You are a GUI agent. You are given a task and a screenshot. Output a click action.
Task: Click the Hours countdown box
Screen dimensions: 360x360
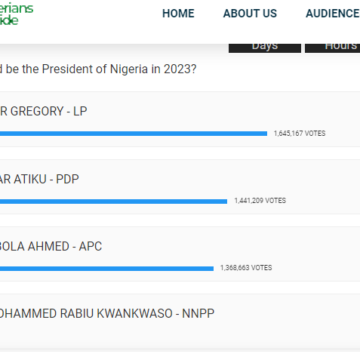click(x=332, y=47)
